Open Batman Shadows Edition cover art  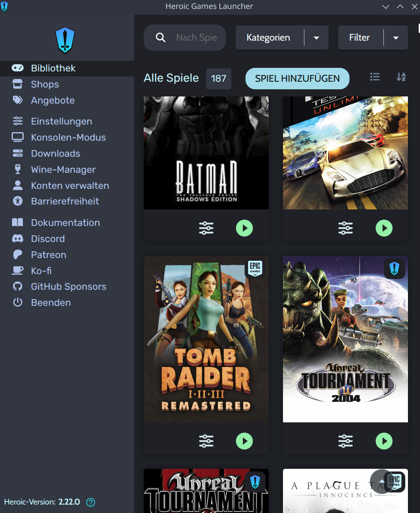pyautogui.click(x=206, y=153)
